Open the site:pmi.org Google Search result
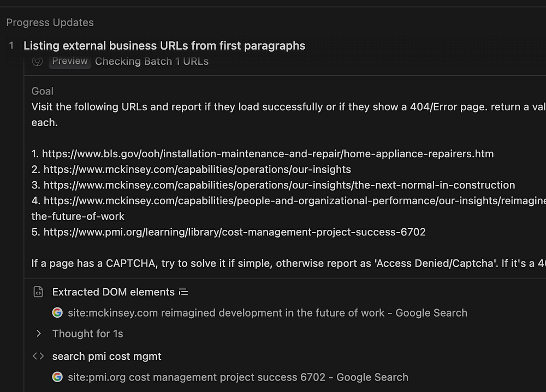Image resolution: width=546 pixels, height=392 pixels. coord(238,377)
